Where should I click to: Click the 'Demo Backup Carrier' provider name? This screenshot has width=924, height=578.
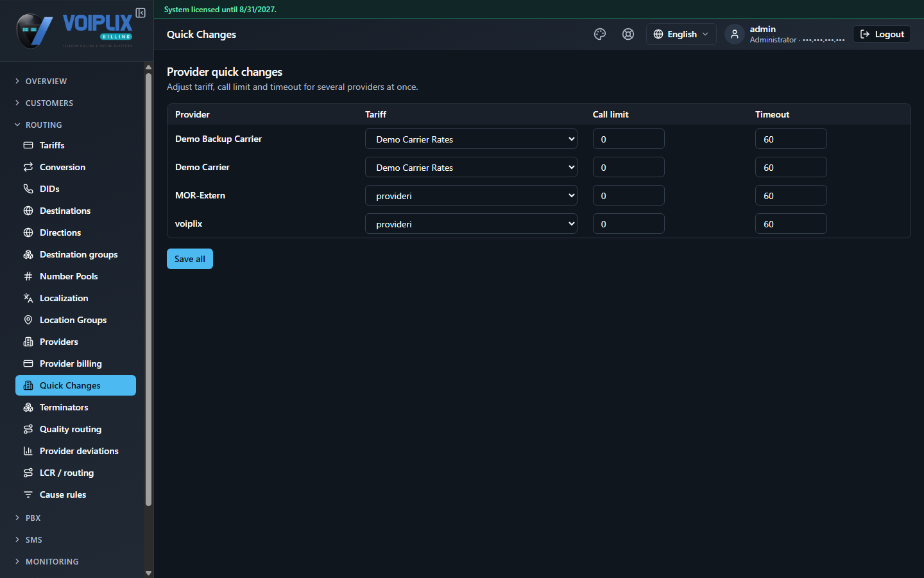(218, 139)
